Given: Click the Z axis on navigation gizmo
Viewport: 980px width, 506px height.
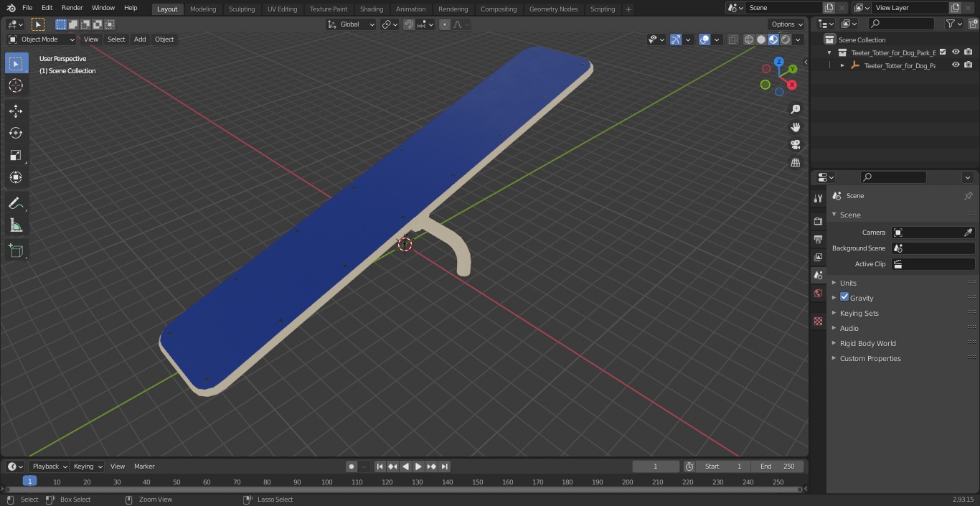Looking at the screenshot, I should [778, 62].
